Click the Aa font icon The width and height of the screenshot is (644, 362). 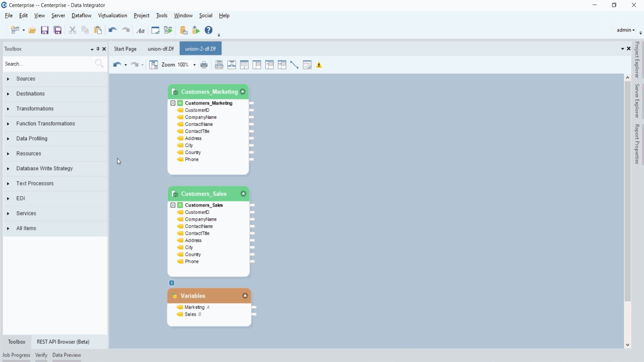[141, 31]
